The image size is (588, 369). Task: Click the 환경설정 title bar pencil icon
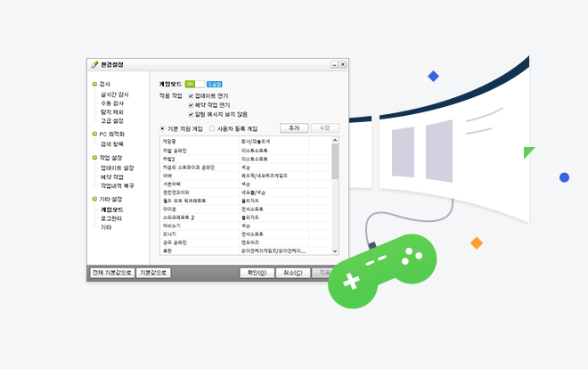pyautogui.click(x=94, y=65)
